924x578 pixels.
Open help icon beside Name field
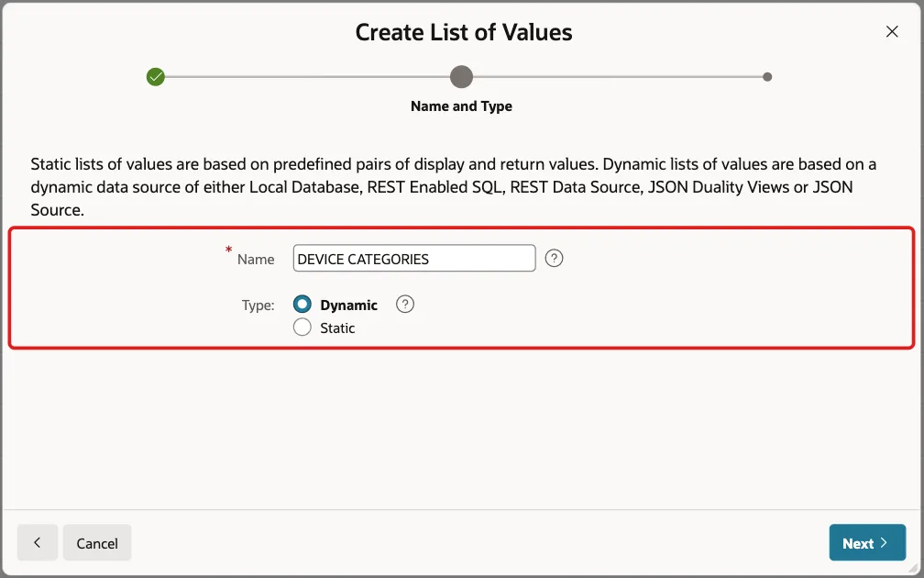(554, 259)
